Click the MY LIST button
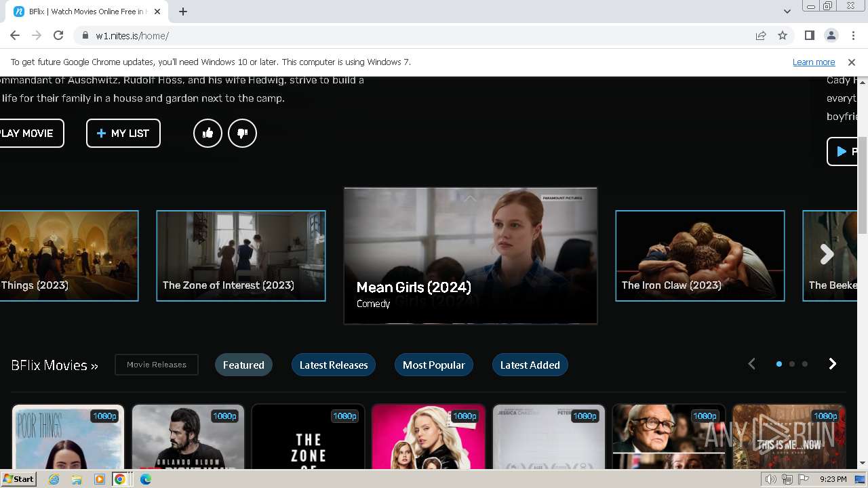The image size is (868, 488). click(123, 134)
